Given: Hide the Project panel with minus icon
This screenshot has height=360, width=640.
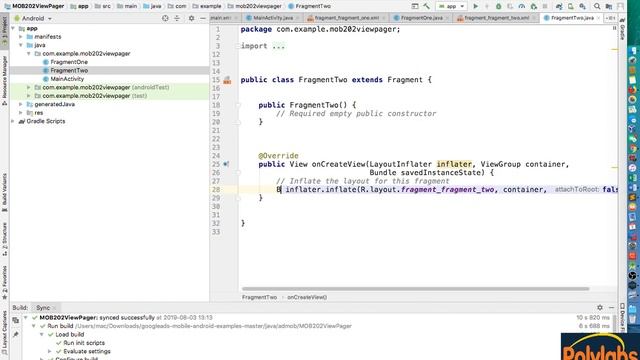Looking at the screenshot, I should (203, 18).
